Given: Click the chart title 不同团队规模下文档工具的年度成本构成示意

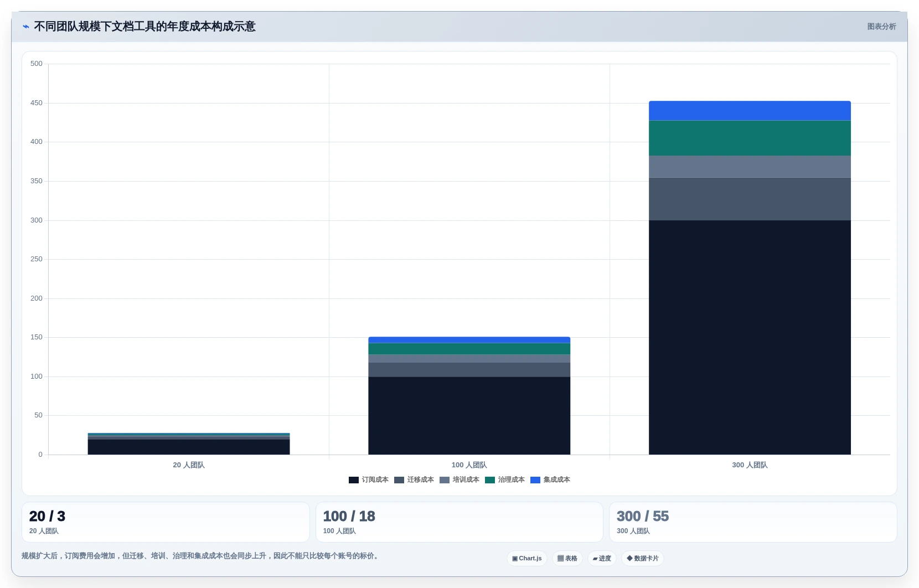Looking at the screenshot, I should point(144,27).
